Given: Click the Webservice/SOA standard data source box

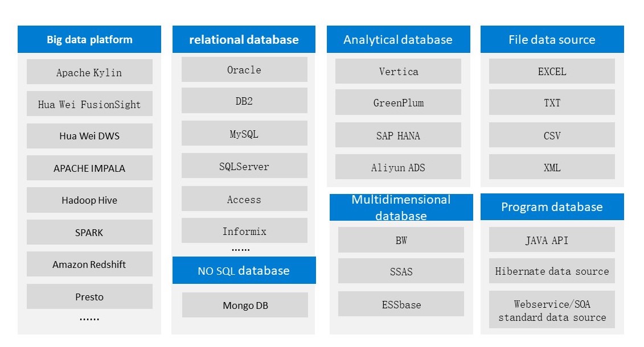Looking at the screenshot, I should coord(552,309).
